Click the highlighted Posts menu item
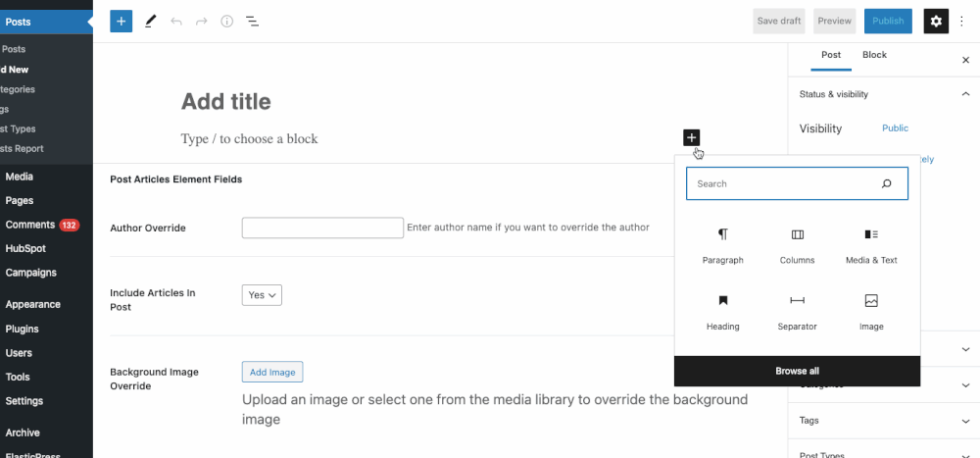 point(46,22)
